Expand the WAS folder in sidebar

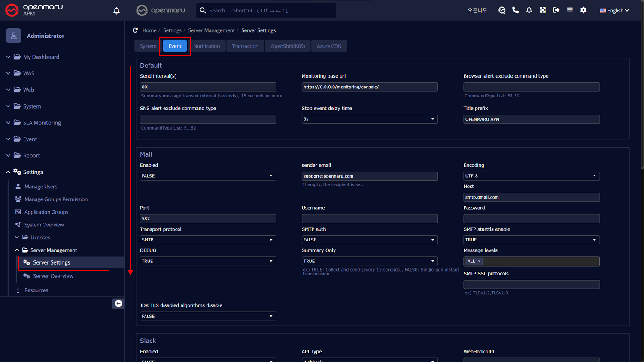point(28,73)
